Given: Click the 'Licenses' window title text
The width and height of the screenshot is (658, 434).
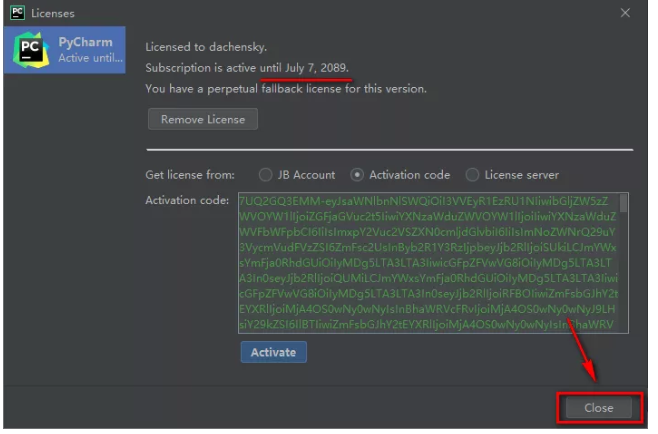Looking at the screenshot, I should 53,13.
